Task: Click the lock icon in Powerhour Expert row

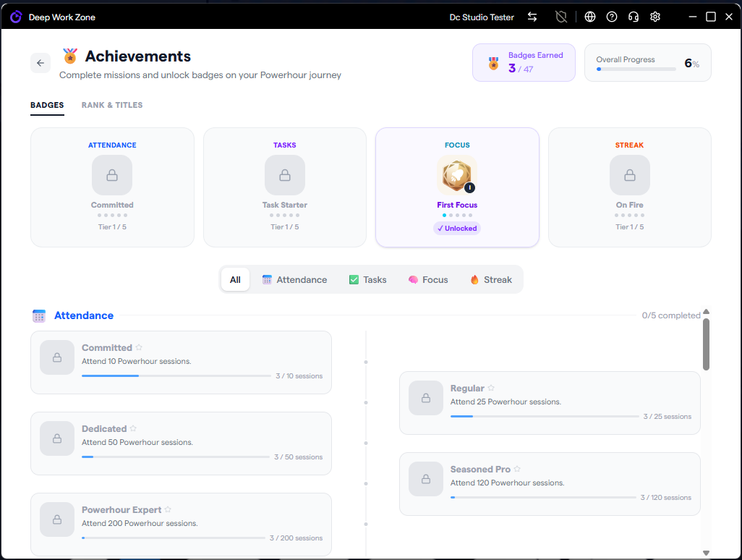Action: point(57,519)
